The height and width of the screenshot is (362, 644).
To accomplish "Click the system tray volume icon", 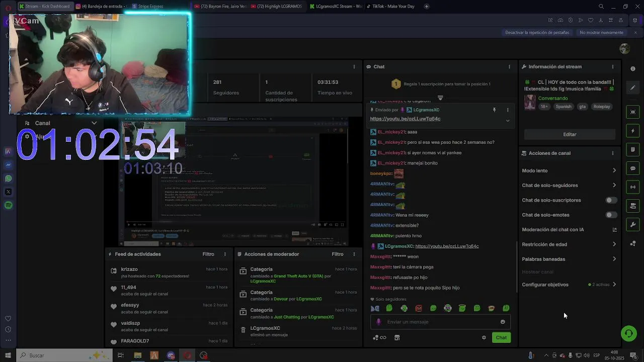I will [587, 355].
